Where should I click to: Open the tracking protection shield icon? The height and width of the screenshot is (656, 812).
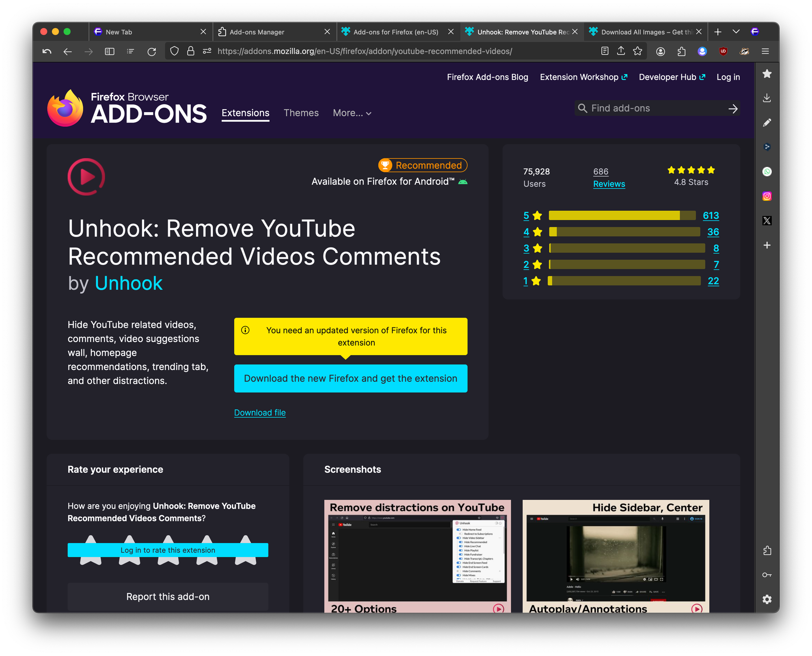pyautogui.click(x=174, y=51)
